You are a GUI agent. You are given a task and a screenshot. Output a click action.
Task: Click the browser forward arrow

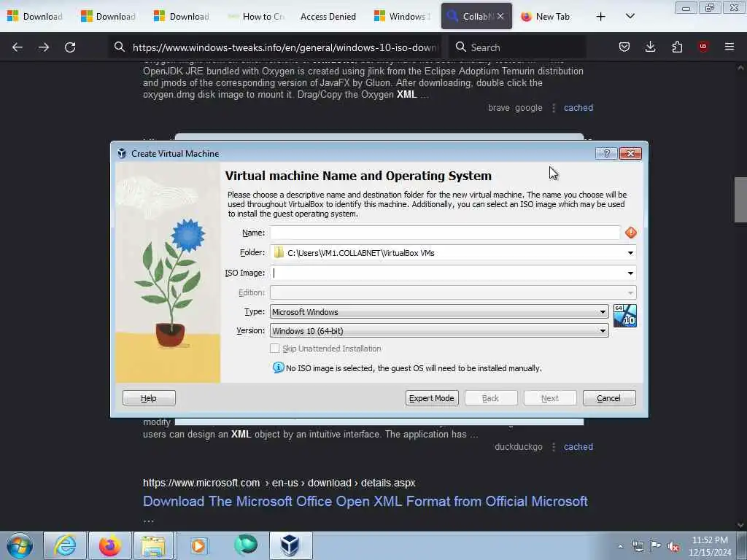click(x=44, y=47)
